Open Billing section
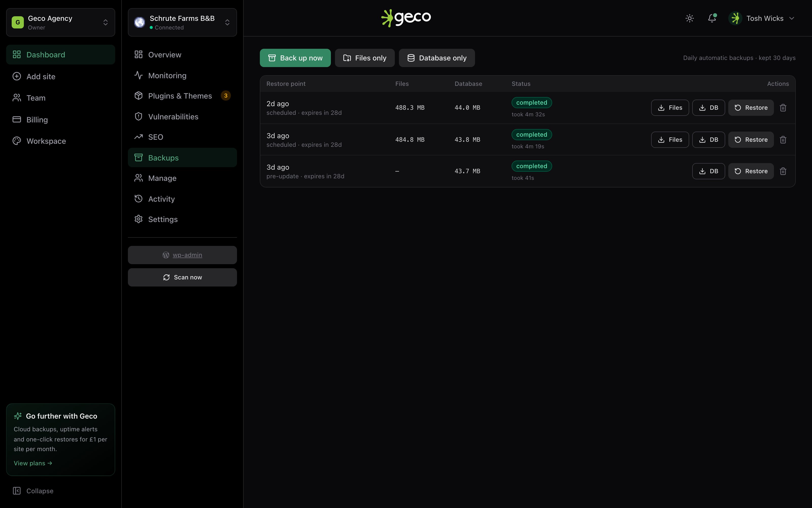Viewport: 812px width, 508px height. (60, 120)
